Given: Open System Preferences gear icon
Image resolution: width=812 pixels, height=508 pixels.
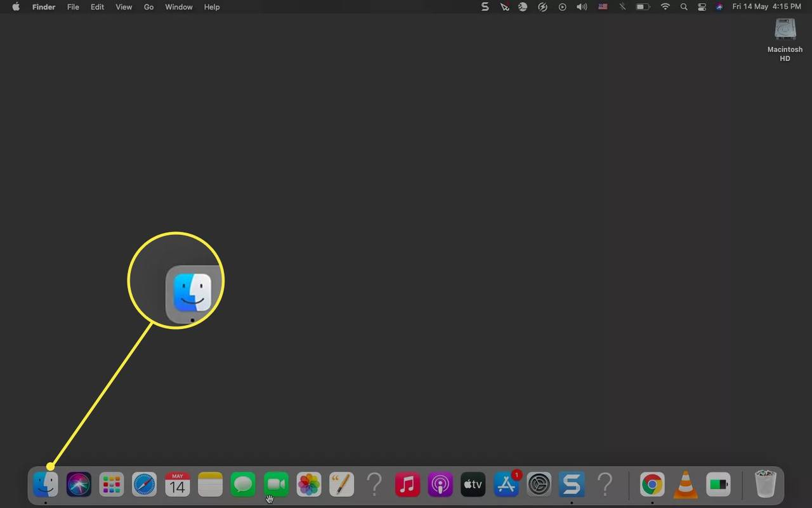Looking at the screenshot, I should (x=539, y=485).
